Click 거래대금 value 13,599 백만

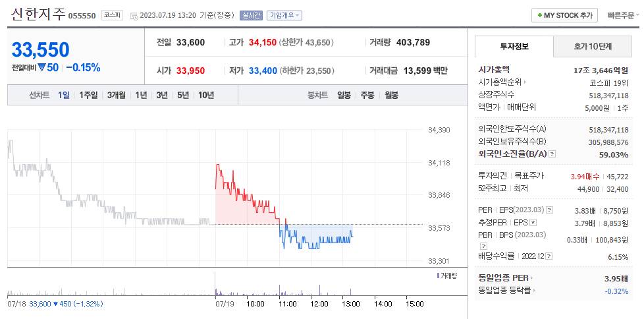click(425, 71)
